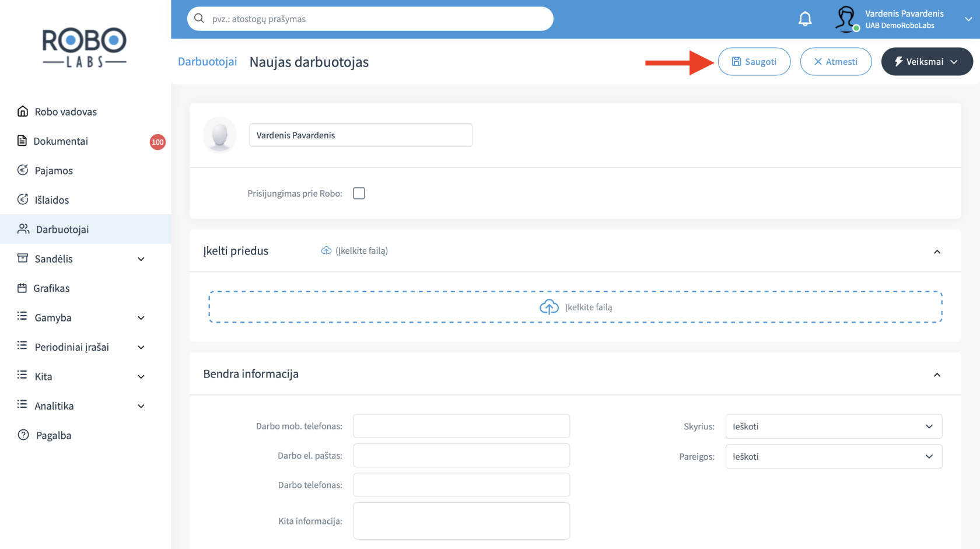Click the Sandėlis archive box icon
This screenshot has width=980, height=549.
[23, 258]
